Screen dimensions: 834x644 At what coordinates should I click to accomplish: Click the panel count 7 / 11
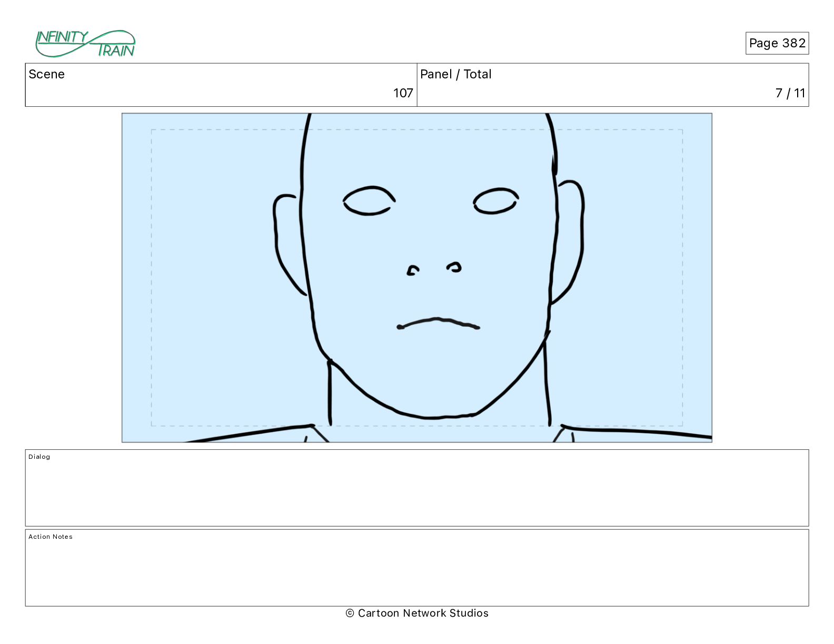790,93
